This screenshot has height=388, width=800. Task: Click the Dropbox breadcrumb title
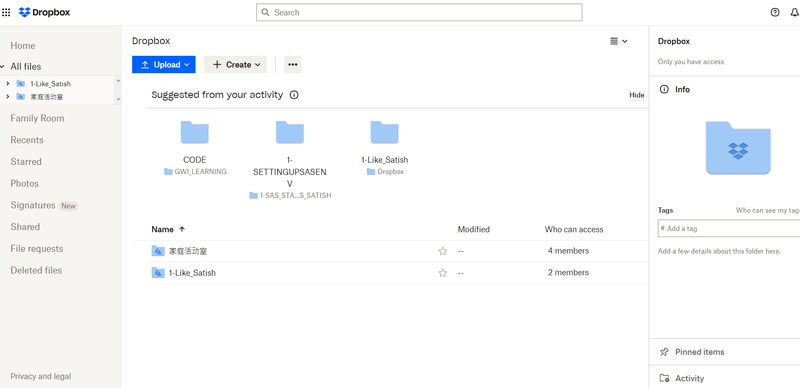(x=151, y=41)
